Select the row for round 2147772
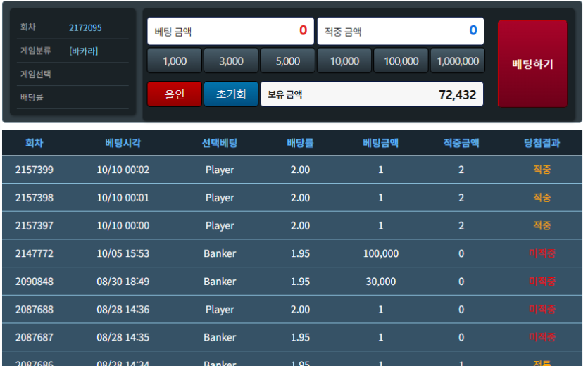Screen dimensions: 588x366 292,253
